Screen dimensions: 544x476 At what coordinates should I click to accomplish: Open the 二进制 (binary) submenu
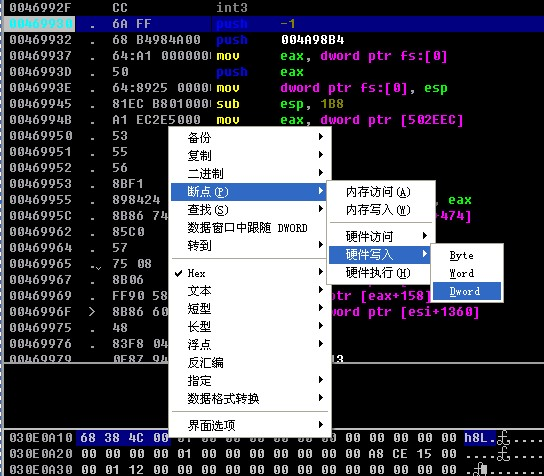[x=250, y=173]
